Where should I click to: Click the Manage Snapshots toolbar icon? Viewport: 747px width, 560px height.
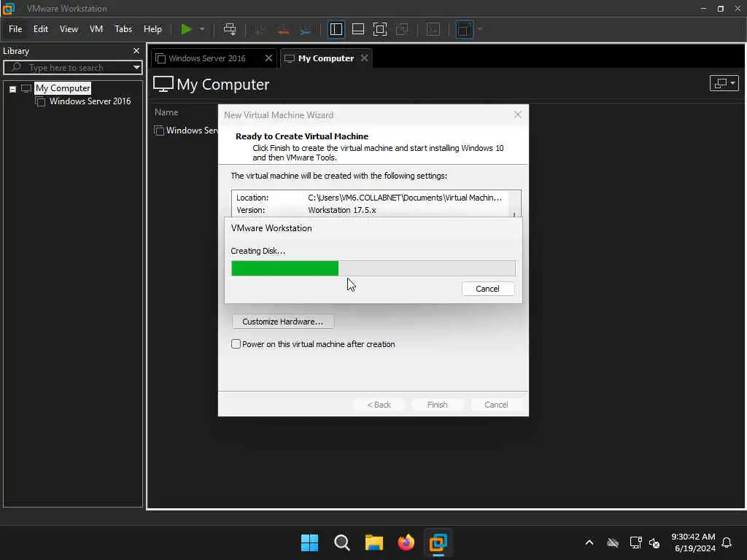point(306,29)
